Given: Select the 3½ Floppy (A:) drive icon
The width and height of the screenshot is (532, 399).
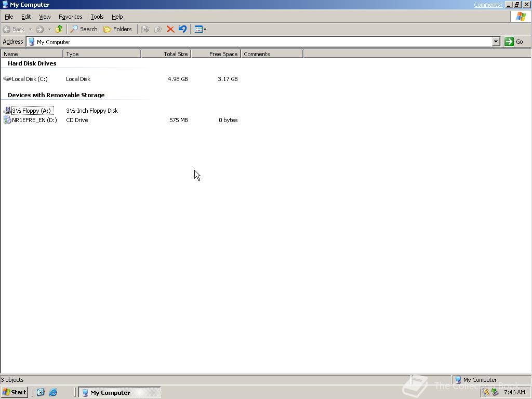Looking at the screenshot, I should [x=7, y=110].
